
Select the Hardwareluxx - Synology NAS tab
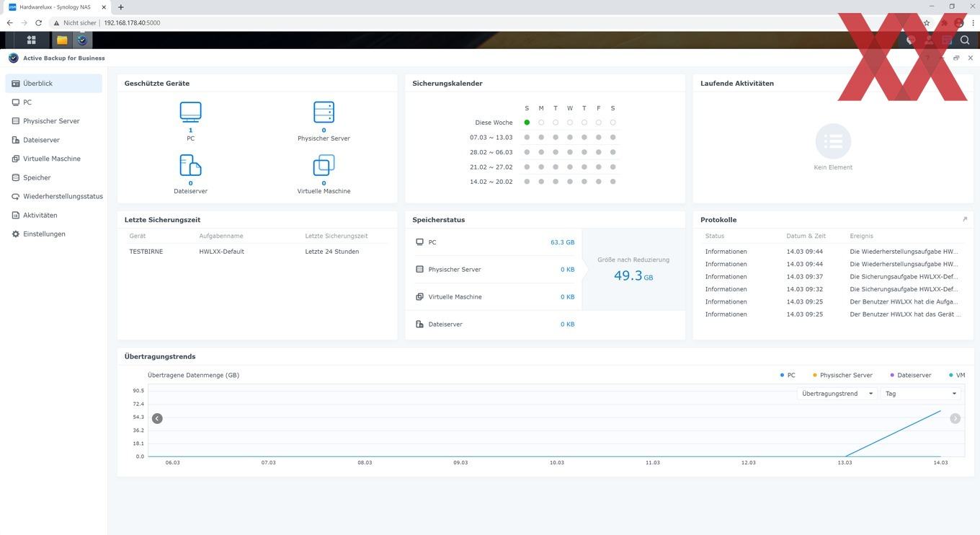[x=58, y=7]
